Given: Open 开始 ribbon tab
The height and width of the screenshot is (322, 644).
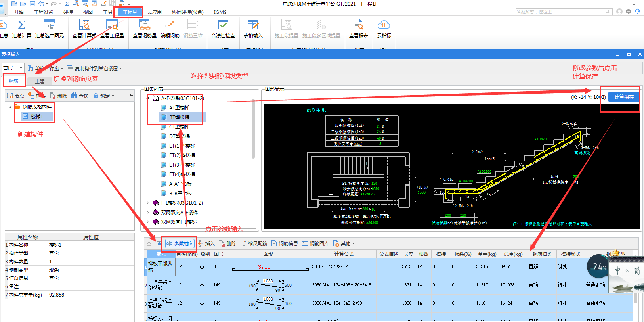Looking at the screenshot, I should pyautogui.click(x=19, y=12).
